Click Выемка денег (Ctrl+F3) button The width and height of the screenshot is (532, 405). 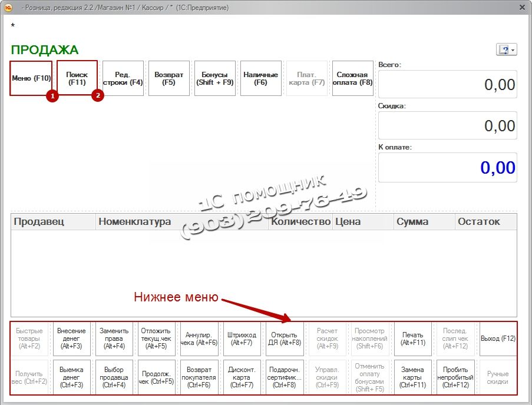[72, 377]
